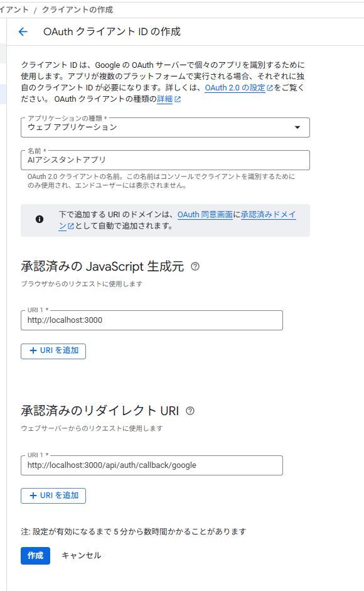Click the 作成 button

click(35, 556)
